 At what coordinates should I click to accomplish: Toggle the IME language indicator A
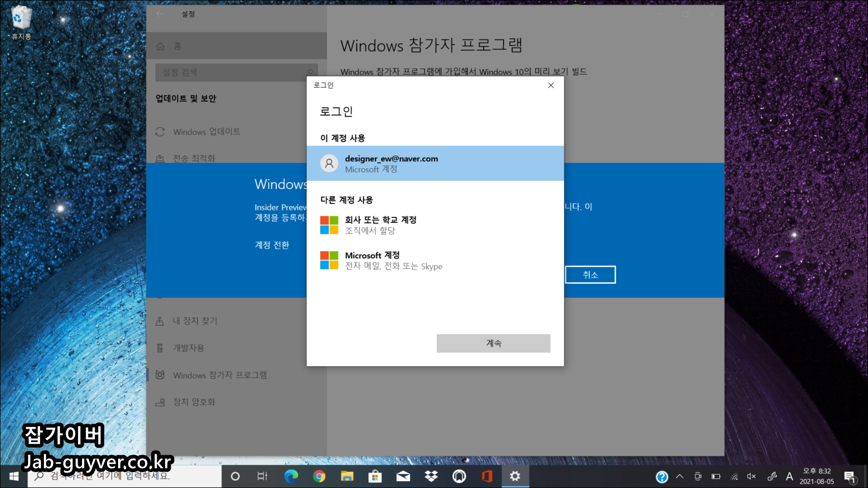[x=789, y=476]
